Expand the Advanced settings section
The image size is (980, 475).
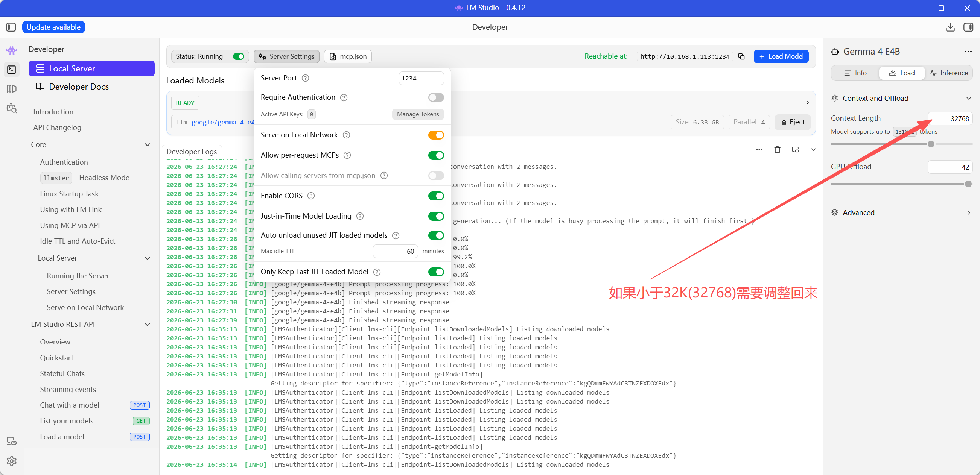901,212
